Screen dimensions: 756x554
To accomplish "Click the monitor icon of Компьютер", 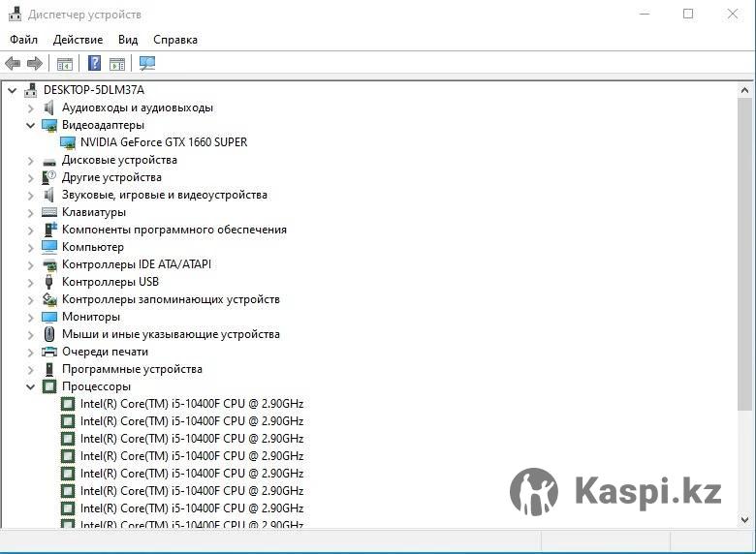I will point(49,247).
